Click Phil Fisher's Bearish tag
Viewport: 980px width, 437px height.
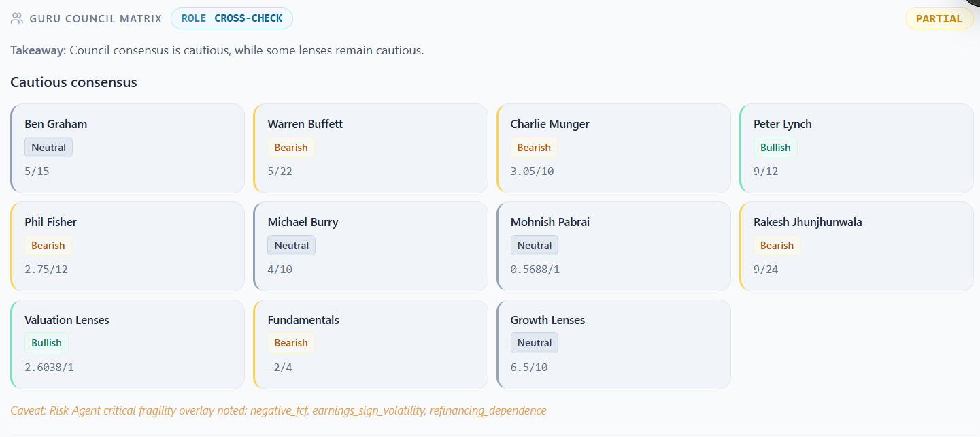(x=48, y=246)
